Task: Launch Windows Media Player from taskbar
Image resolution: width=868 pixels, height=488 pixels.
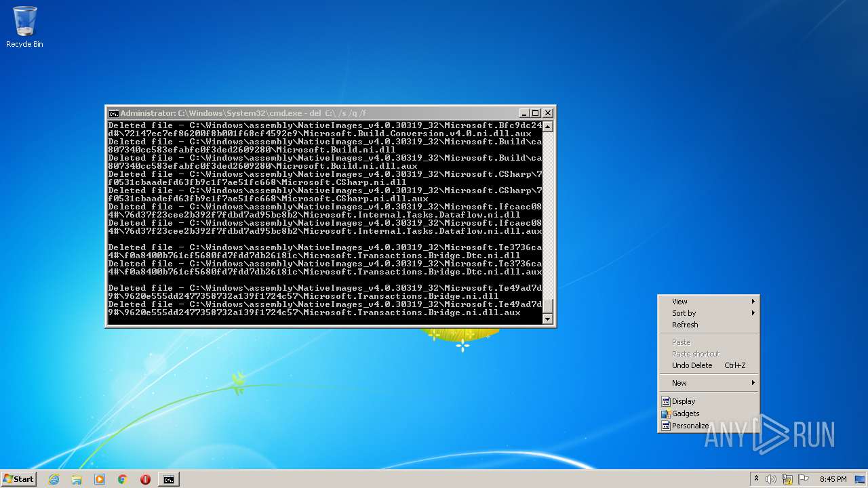Action: (100, 479)
